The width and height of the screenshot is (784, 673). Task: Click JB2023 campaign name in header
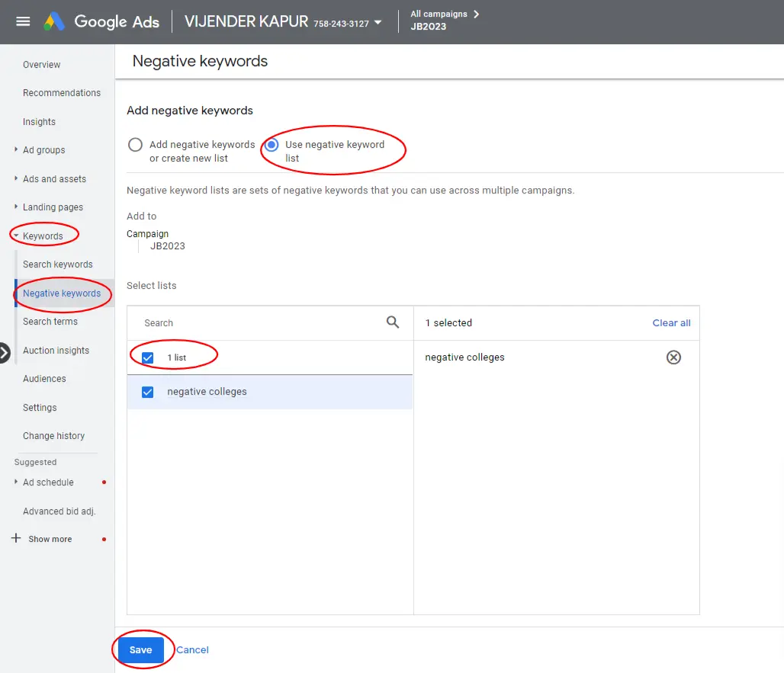tap(428, 27)
